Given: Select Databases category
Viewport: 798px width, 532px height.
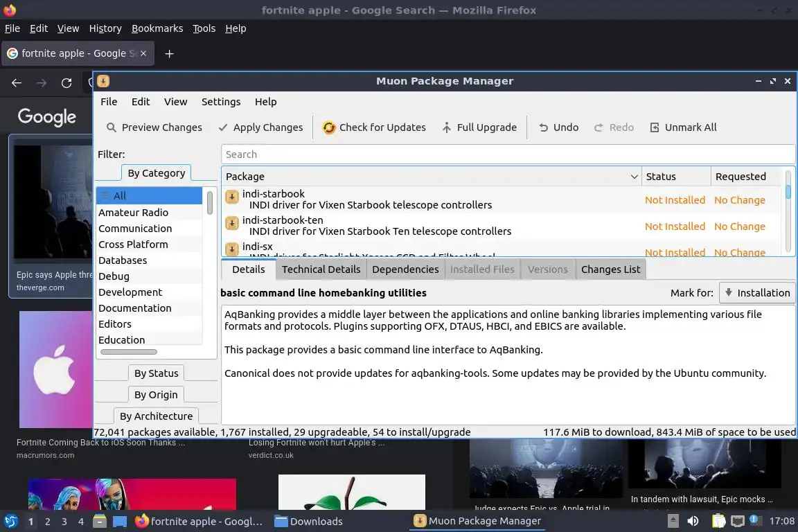Looking at the screenshot, I should click(149, 260).
